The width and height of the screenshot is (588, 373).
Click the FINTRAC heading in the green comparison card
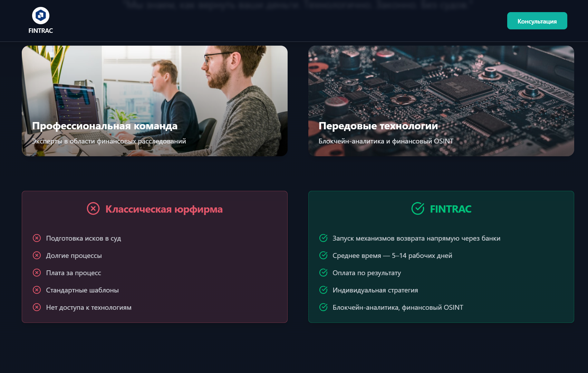point(450,209)
